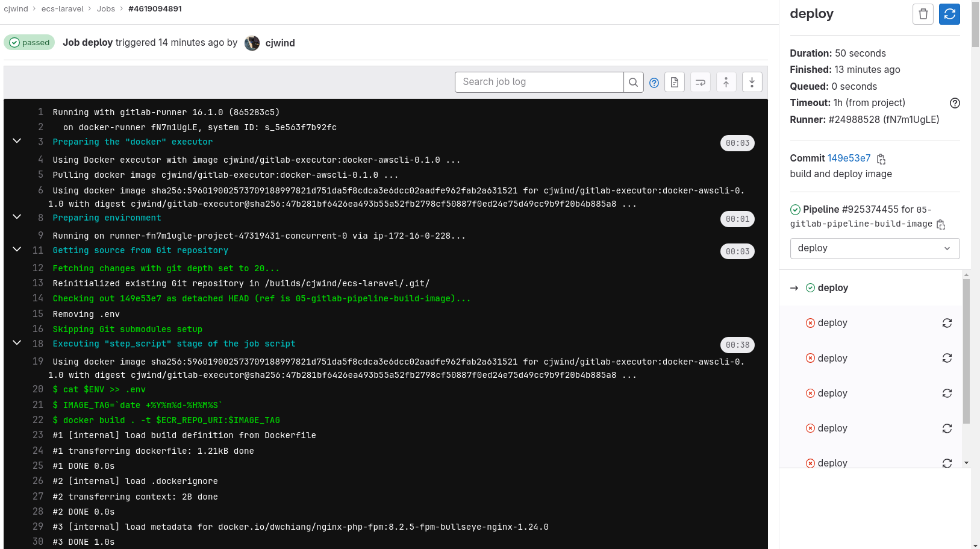Click the Runner #24988528 text

tap(864, 119)
